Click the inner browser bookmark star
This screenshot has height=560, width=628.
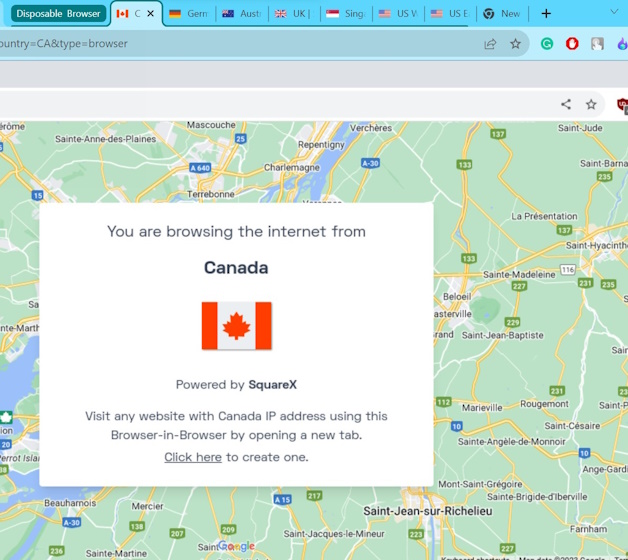(x=591, y=105)
